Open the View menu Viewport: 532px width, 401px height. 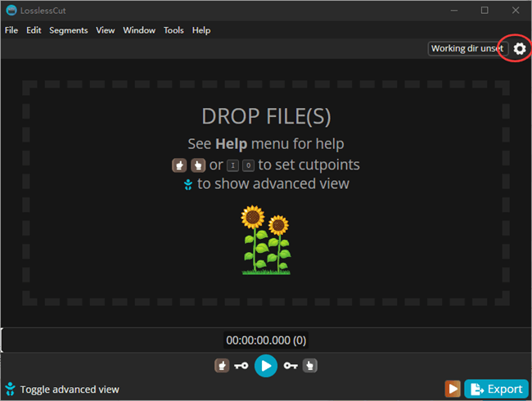point(105,30)
